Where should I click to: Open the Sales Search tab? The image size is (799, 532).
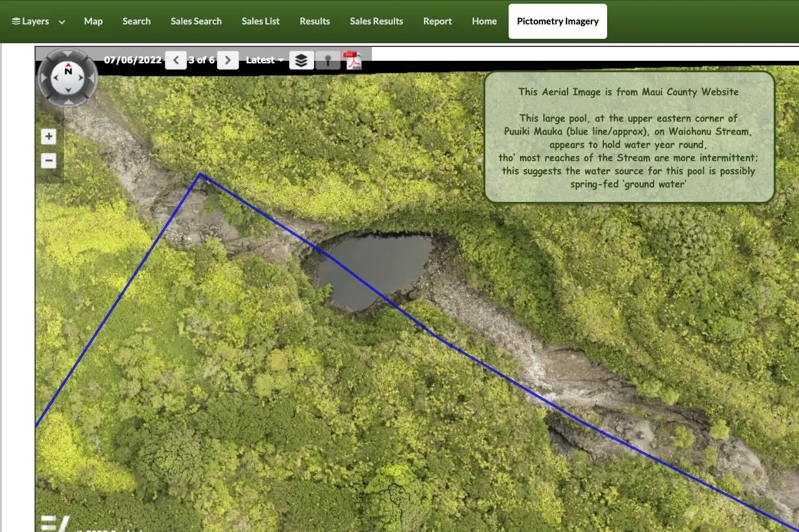[196, 21]
